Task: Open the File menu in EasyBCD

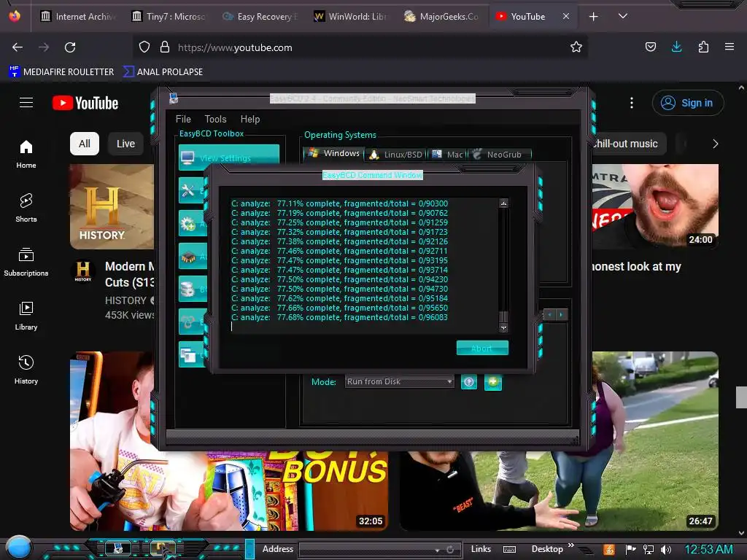Action: (183, 119)
